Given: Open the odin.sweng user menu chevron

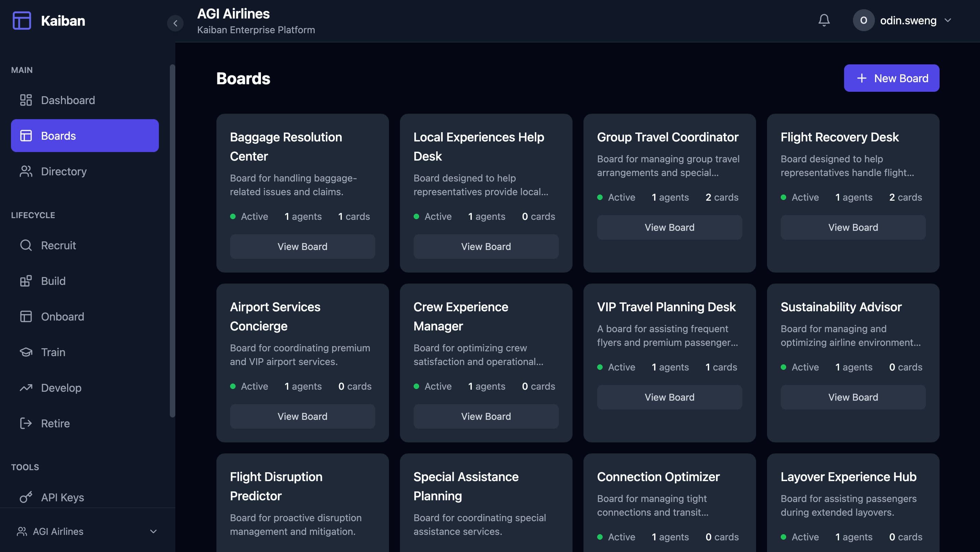Looking at the screenshot, I should point(948,20).
